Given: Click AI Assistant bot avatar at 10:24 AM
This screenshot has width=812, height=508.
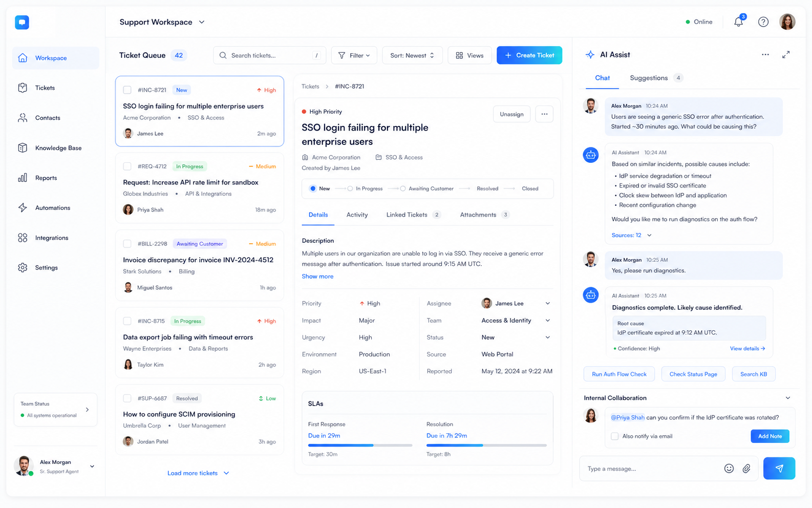Looking at the screenshot, I should (591, 155).
